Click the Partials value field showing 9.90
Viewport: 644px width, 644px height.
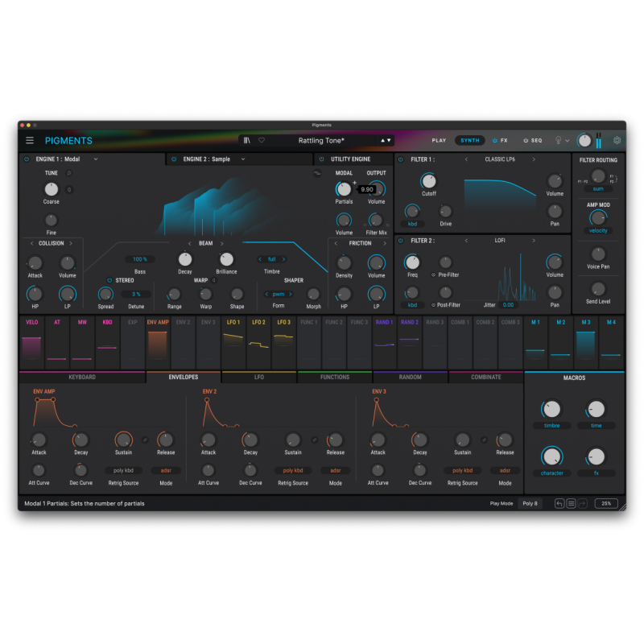tap(366, 189)
